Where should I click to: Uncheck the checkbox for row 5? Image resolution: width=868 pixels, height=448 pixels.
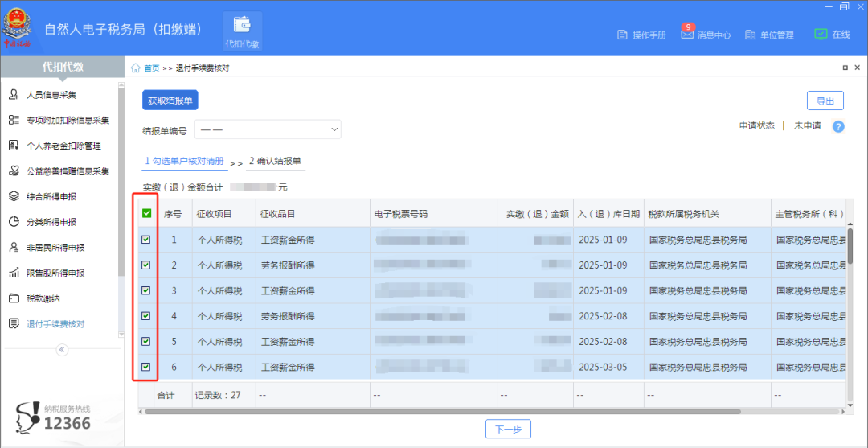146,341
